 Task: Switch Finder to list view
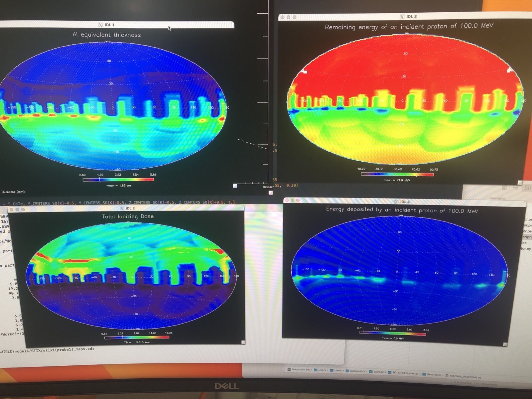click(x=515, y=188)
